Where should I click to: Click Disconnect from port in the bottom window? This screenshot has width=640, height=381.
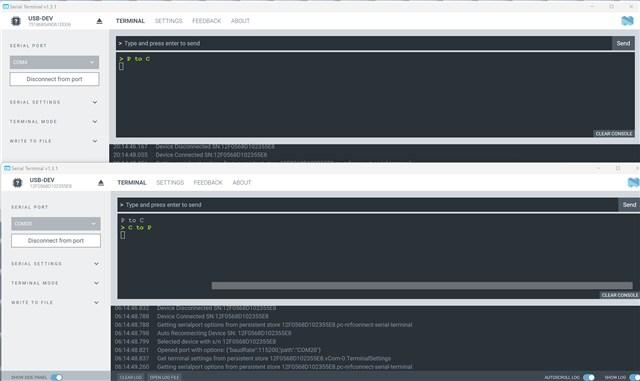[x=56, y=241]
